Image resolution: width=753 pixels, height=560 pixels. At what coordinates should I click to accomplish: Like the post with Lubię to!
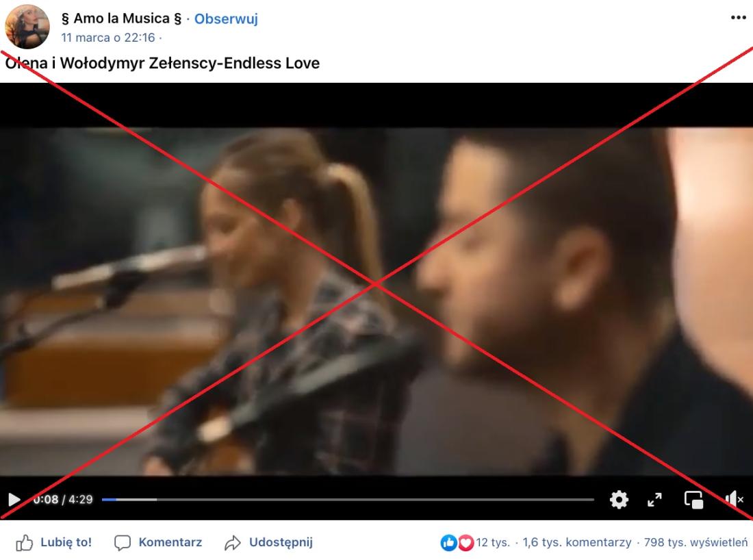pyautogui.click(x=53, y=542)
